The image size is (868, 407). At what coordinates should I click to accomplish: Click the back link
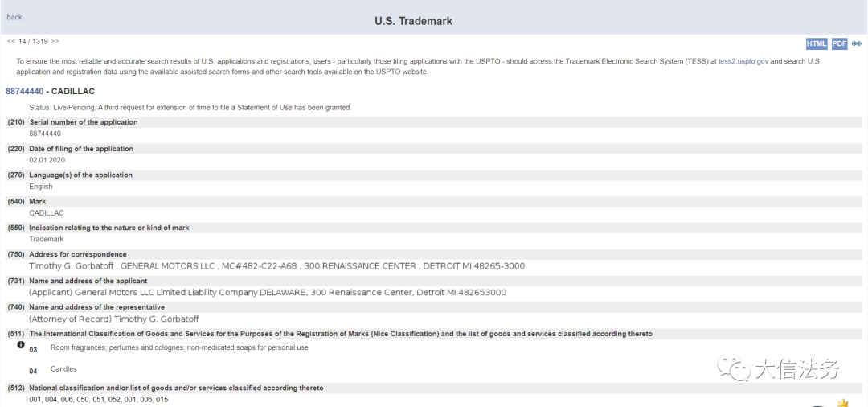point(14,17)
